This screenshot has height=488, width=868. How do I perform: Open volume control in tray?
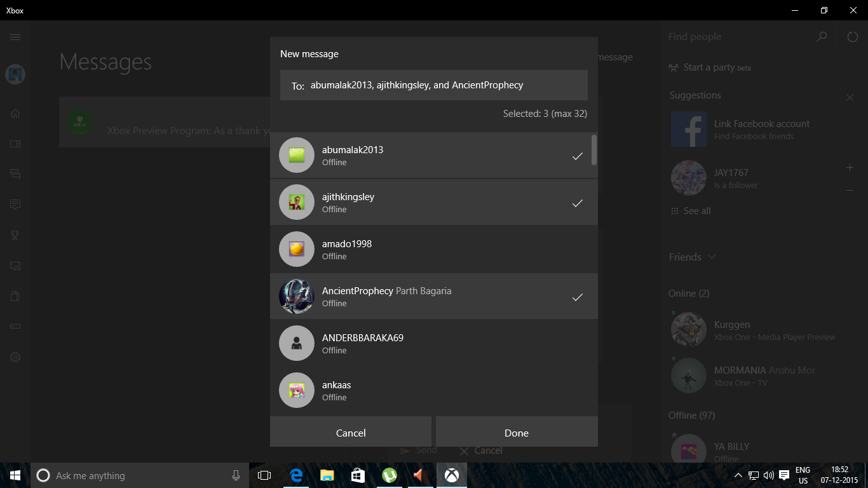[768, 475]
